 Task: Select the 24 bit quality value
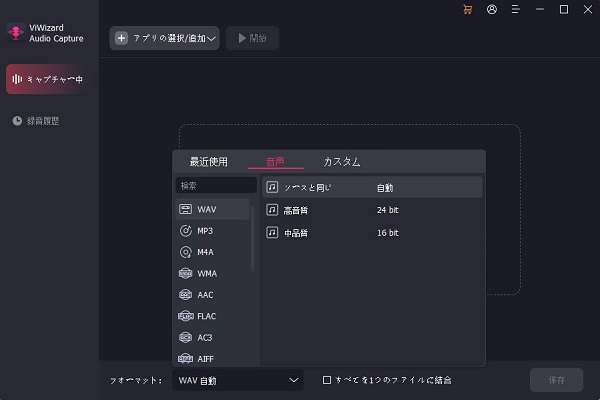[x=388, y=210]
